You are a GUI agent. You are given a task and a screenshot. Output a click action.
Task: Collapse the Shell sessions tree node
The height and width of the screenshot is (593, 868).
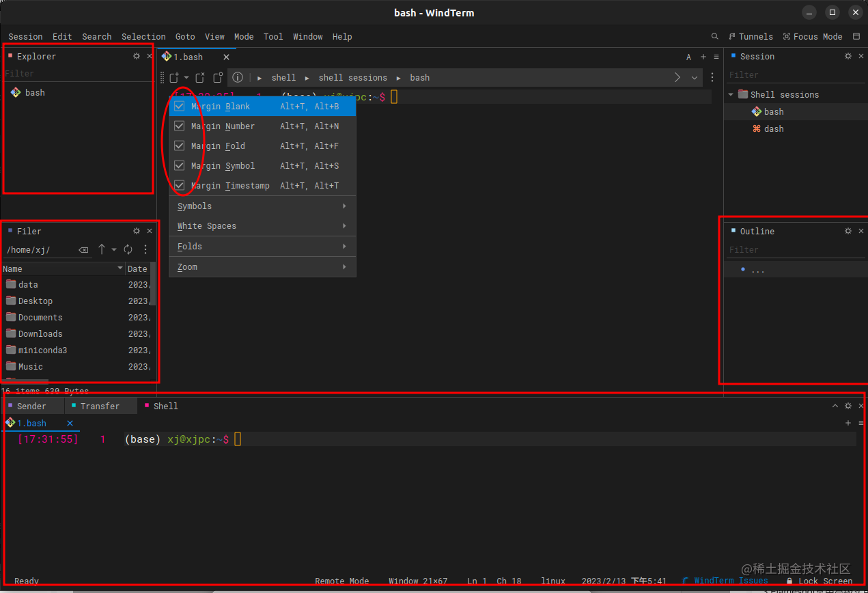[731, 95]
